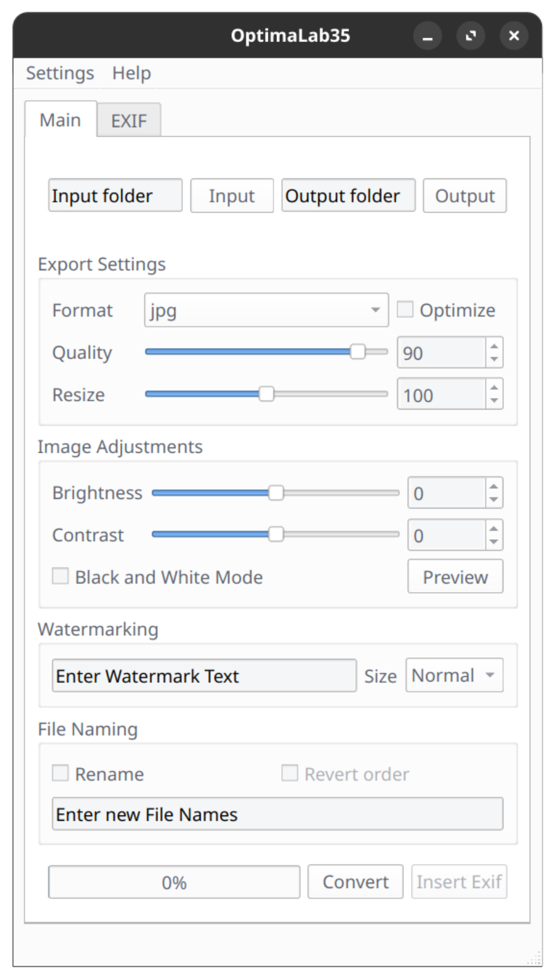Decrease Contrast value with down arrow

494,542
